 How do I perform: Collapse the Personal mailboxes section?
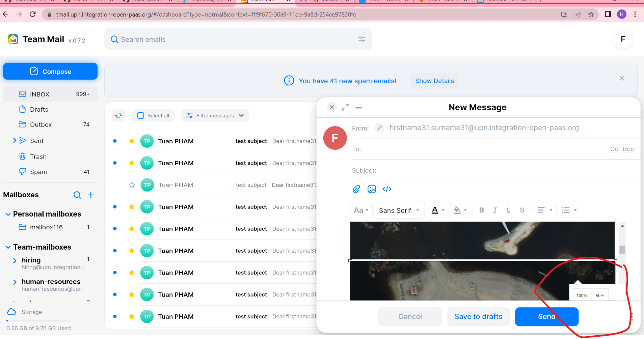(x=7, y=214)
